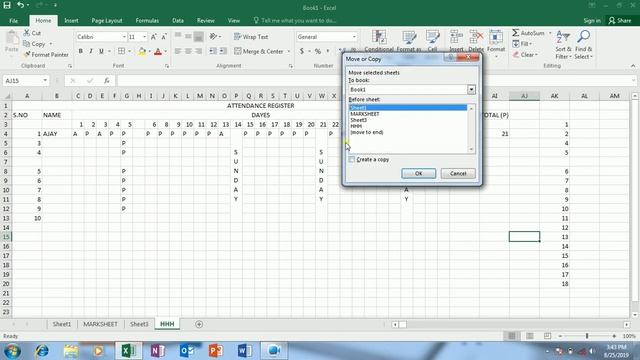Viewport: 640px width, 360px height.
Task: Switch to the Data tab
Action: point(178,20)
